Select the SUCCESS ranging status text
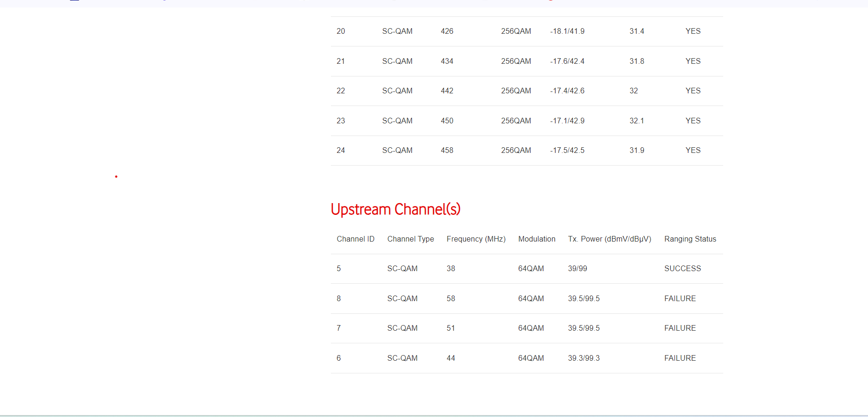 coord(682,269)
